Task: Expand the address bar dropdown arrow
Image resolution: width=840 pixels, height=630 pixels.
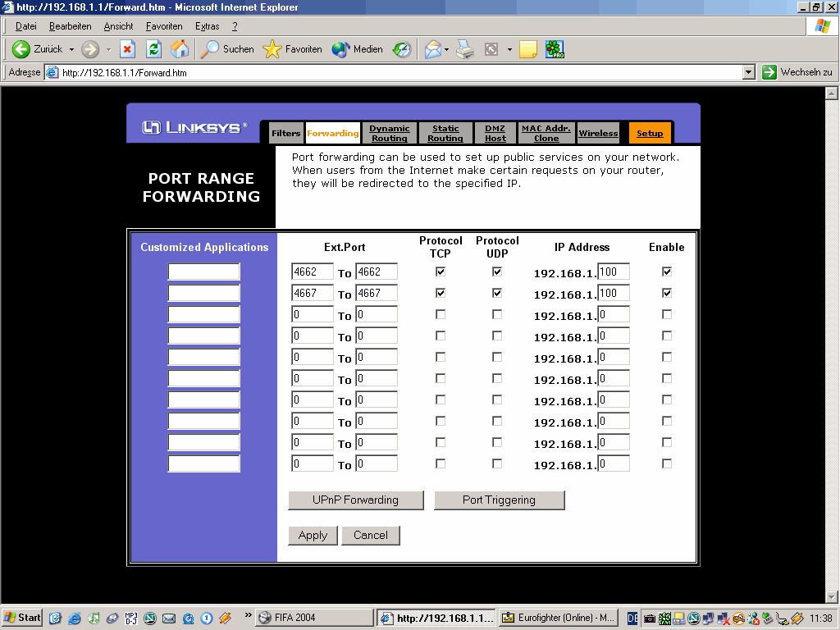Action: [748, 72]
